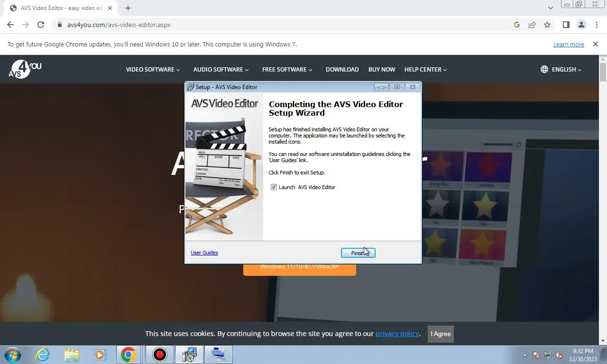Click the muted volume tray icon
This screenshot has height=364, width=607.
[x=559, y=355]
